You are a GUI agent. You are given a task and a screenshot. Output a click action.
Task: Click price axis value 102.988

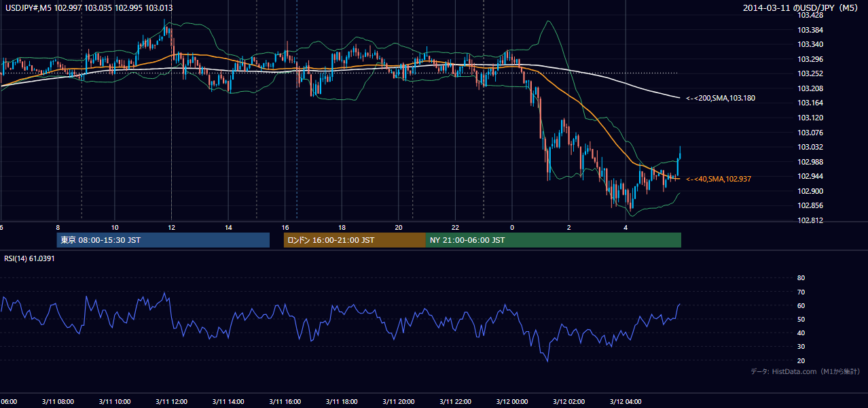pyautogui.click(x=810, y=162)
